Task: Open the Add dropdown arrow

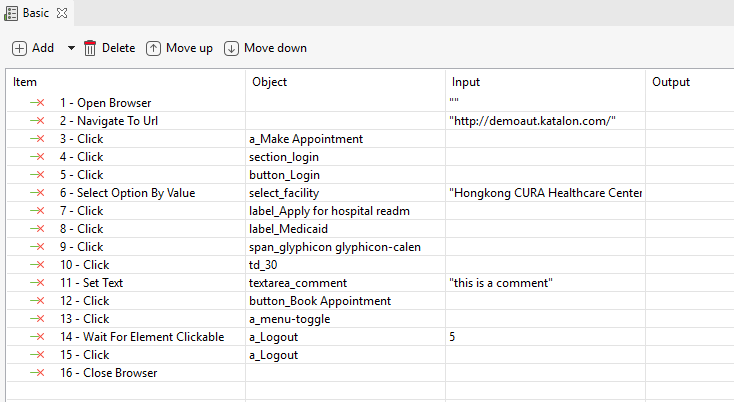Action: [71, 48]
